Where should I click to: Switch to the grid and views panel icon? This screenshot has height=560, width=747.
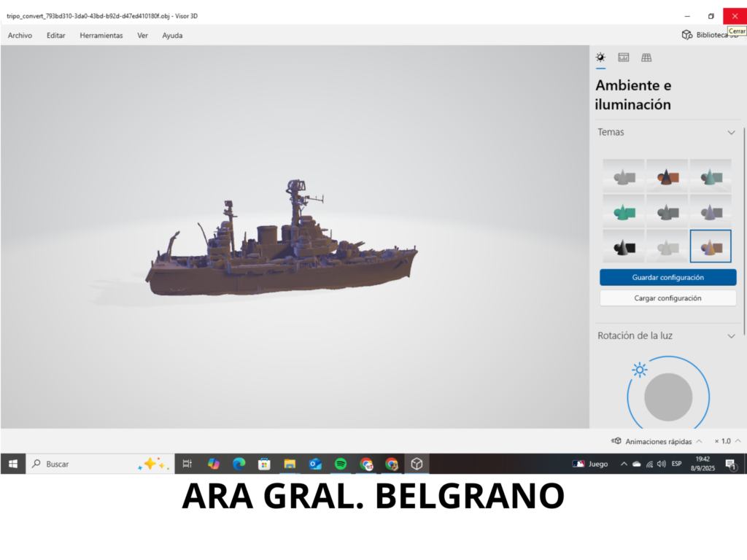tap(646, 58)
